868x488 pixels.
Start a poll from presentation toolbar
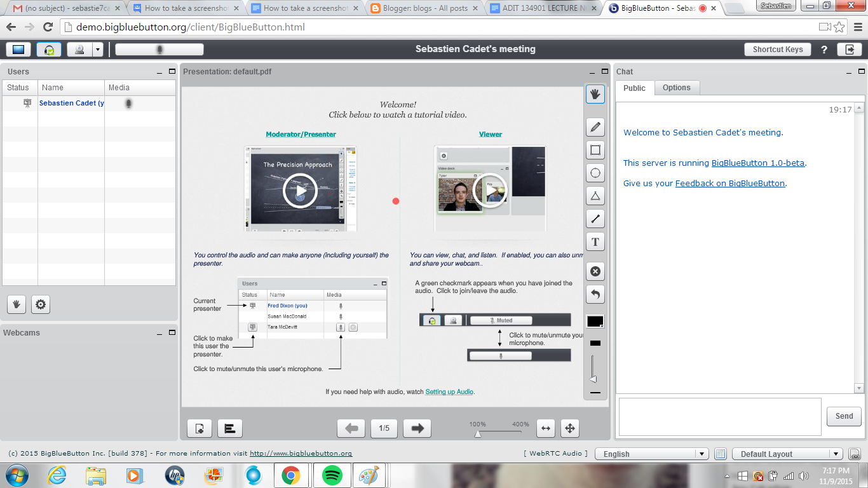coord(230,428)
